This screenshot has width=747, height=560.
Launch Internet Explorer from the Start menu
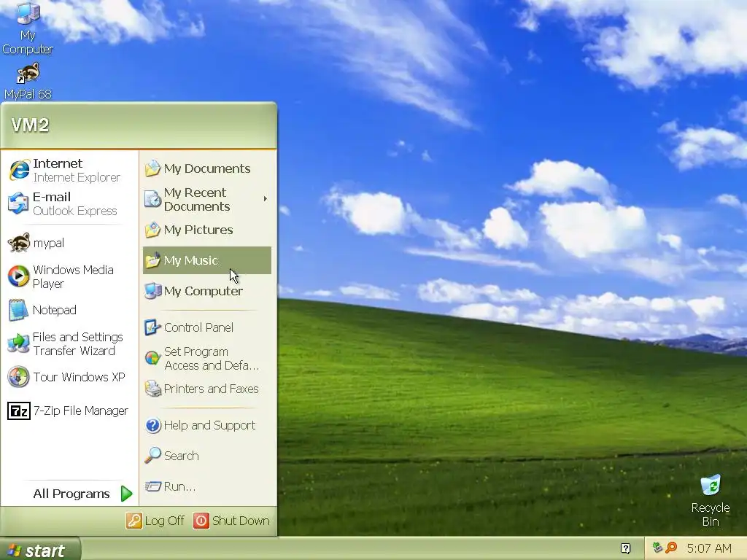(x=69, y=170)
